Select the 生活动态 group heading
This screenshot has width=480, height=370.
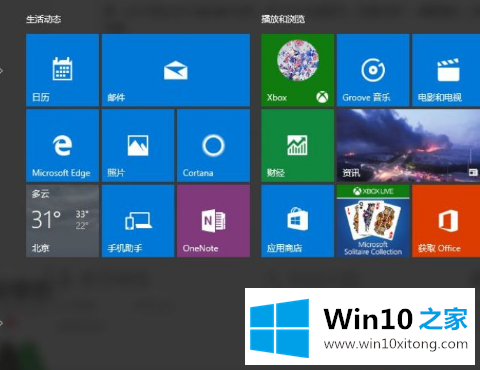[x=44, y=19]
